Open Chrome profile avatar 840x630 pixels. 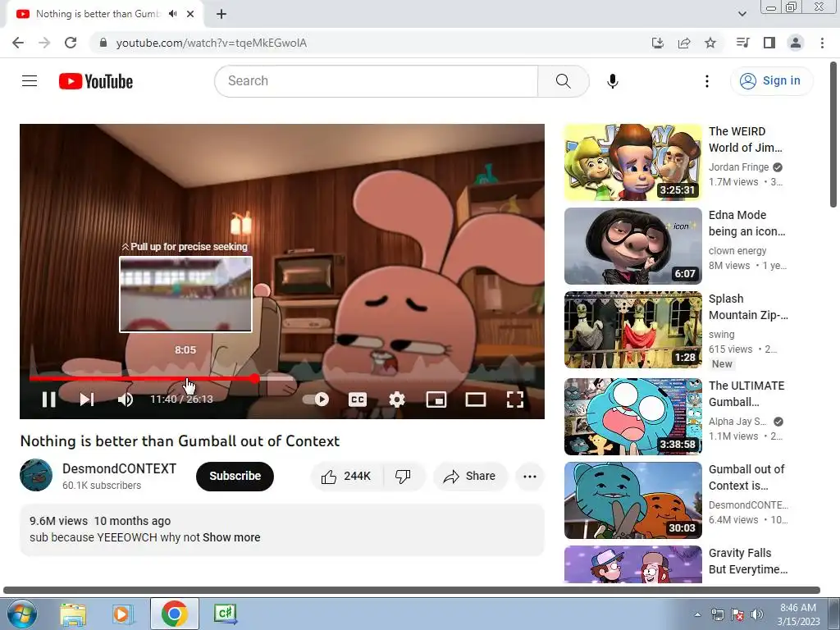click(x=796, y=43)
